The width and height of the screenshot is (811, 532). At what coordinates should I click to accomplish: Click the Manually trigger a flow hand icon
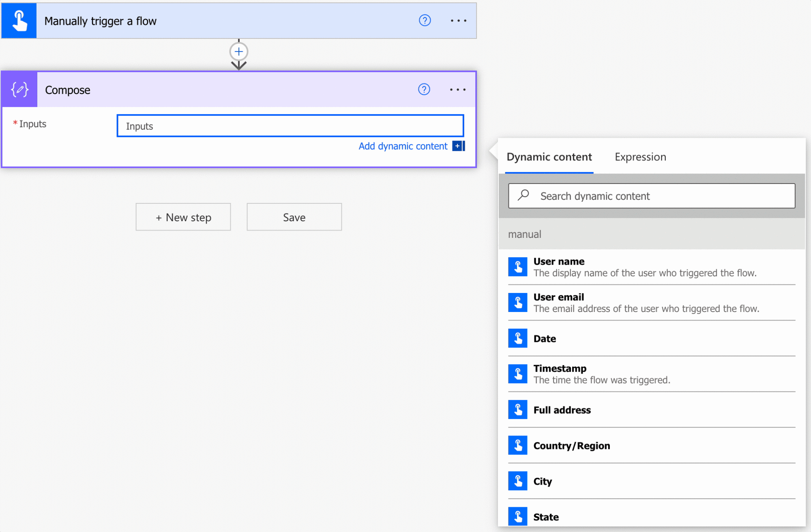19,21
